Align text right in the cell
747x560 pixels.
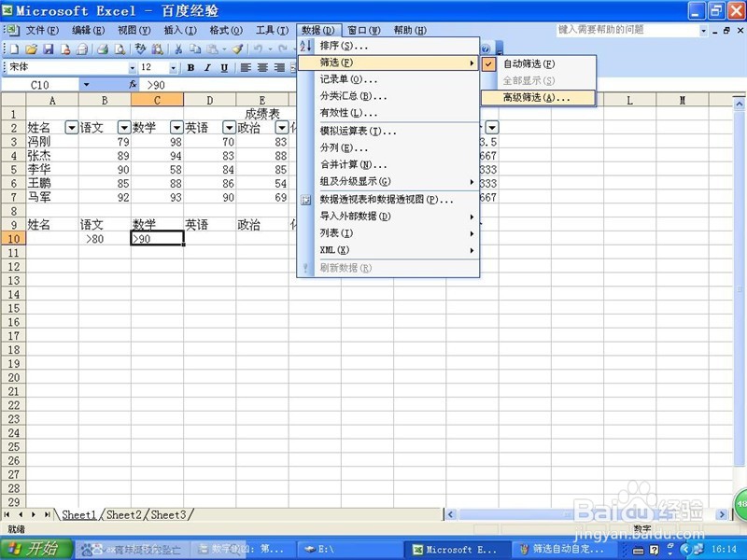pos(279,67)
